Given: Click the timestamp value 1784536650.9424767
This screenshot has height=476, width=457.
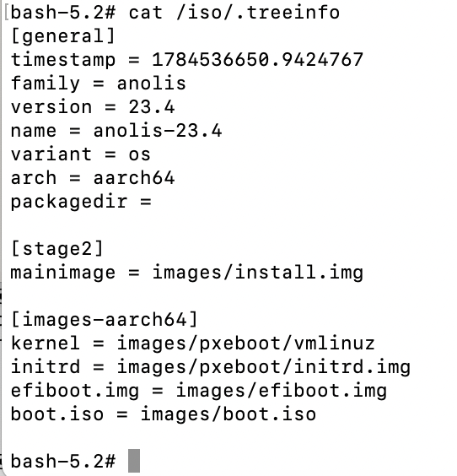Looking at the screenshot, I should (x=257, y=59).
